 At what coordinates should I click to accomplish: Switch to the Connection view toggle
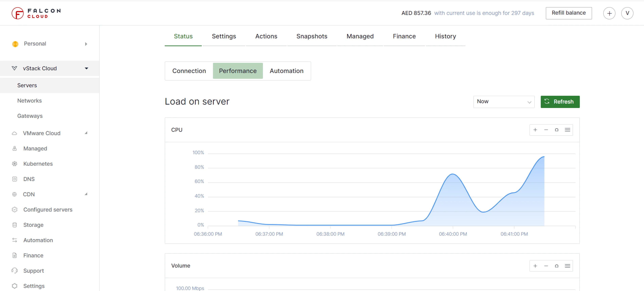[189, 71]
